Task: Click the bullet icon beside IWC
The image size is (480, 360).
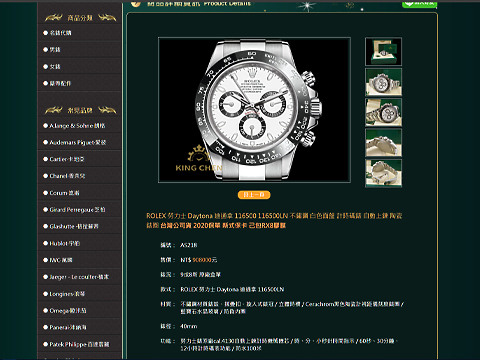Action: tap(46, 260)
